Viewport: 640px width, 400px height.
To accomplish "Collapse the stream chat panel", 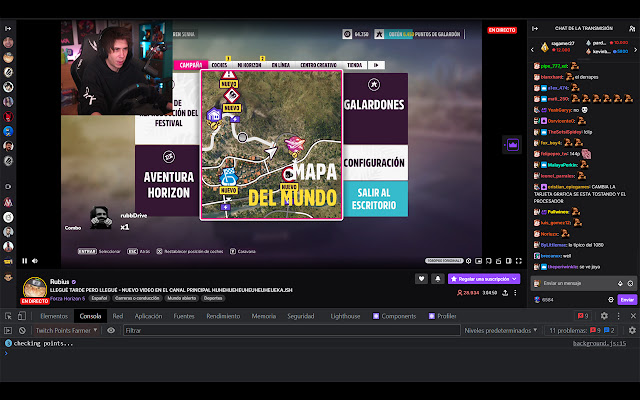I will click(535, 29).
